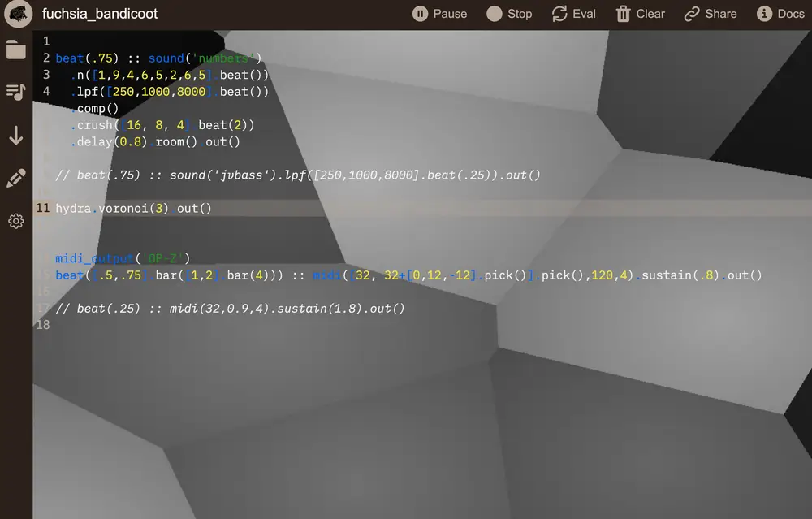
Task: Open the files folder in sidebar
Action: pyautogui.click(x=15, y=50)
